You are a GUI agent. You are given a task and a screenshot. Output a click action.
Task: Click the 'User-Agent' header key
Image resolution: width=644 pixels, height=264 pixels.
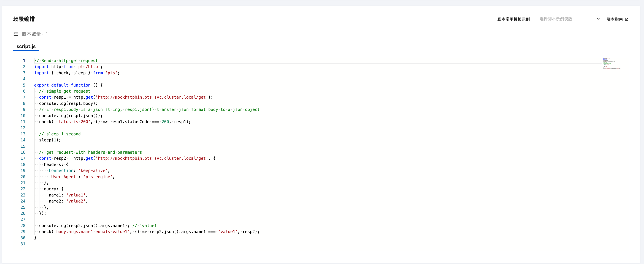(63, 177)
